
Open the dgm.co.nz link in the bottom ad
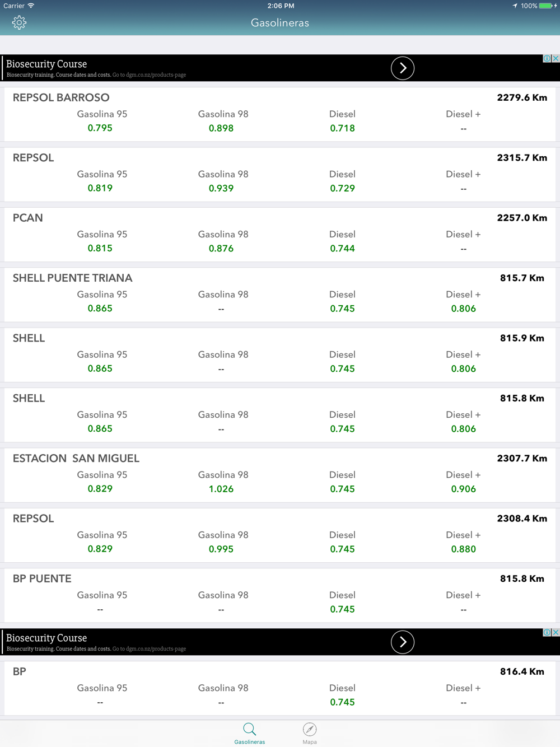pyautogui.click(x=149, y=648)
